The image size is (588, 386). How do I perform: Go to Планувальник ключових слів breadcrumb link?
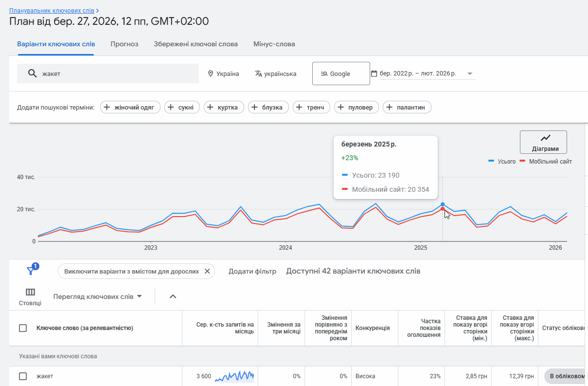pyautogui.click(x=52, y=10)
